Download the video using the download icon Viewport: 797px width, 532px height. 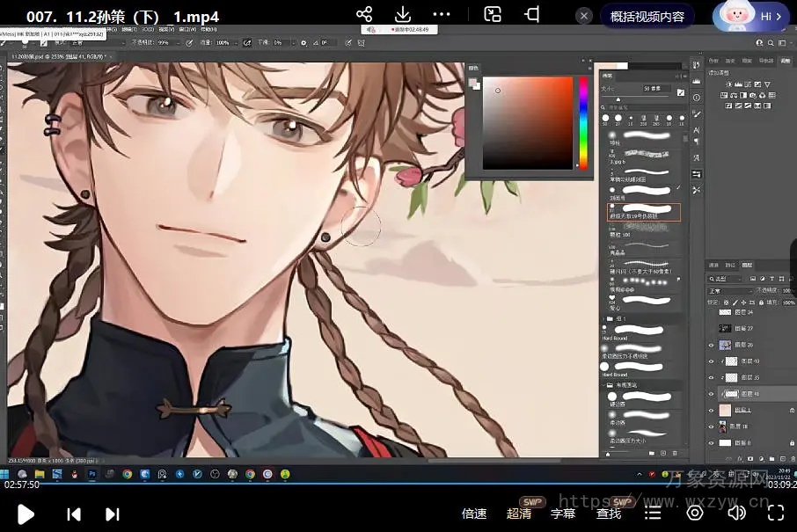[x=403, y=15]
